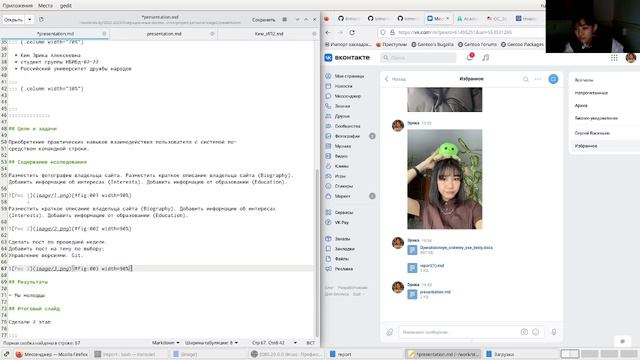Open the VK My Page sidebar icon
640x360 pixels.
(x=328, y=76)
